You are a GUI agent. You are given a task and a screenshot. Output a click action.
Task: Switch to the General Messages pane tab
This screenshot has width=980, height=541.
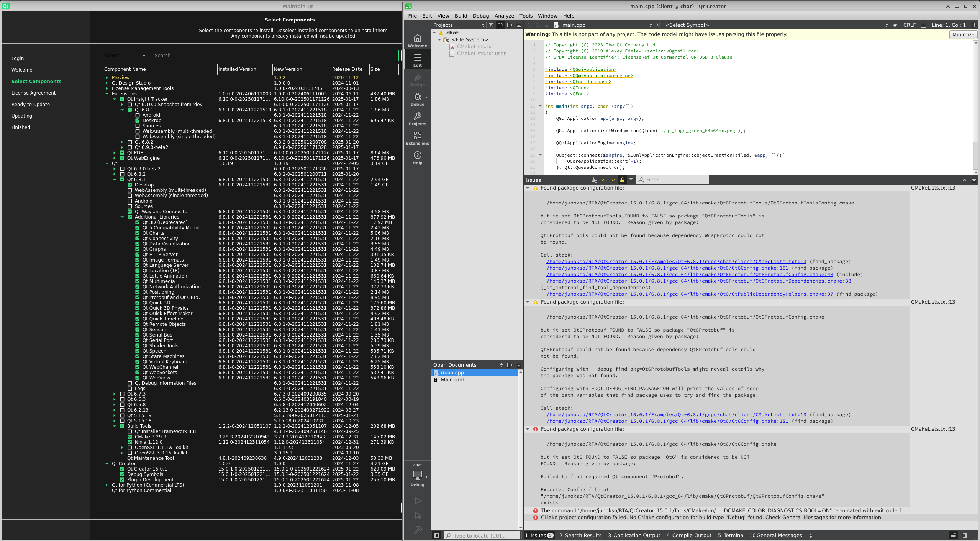pyautogui.click(x=776, y=536)
